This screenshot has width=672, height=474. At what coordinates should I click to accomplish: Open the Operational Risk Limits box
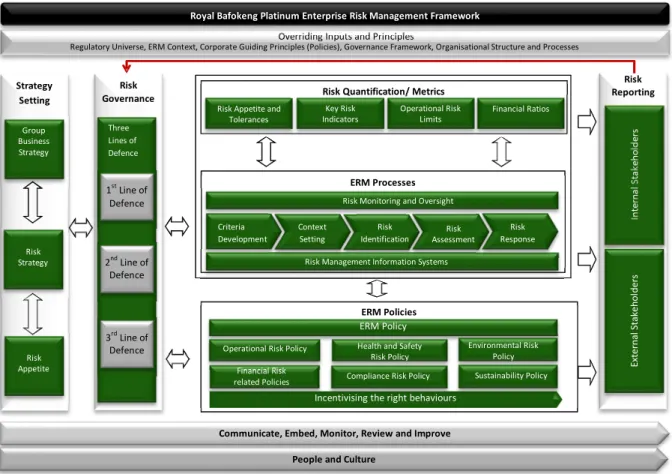click(431, 114)
